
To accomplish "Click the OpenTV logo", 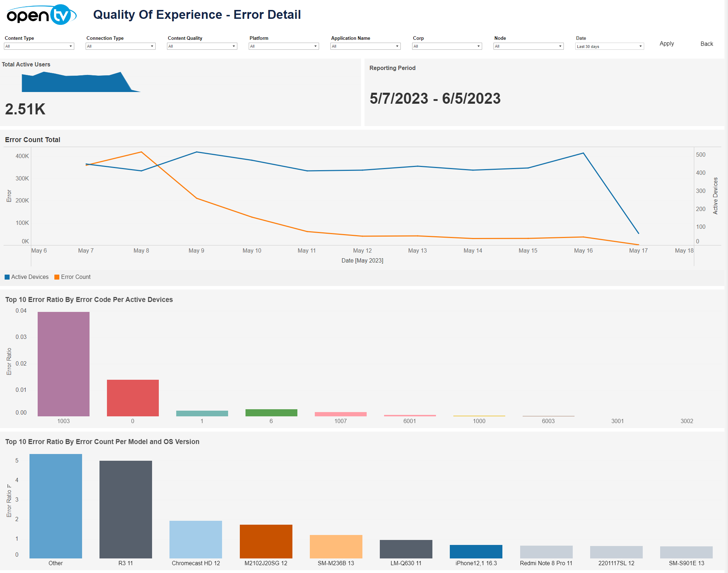I will (x=41, y=15).
